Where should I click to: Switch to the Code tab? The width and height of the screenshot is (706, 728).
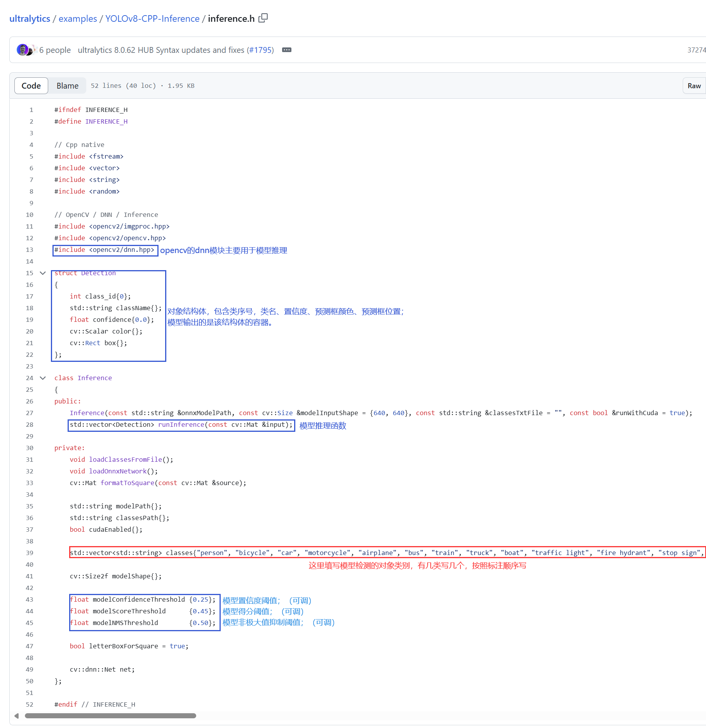click(31, 86)
